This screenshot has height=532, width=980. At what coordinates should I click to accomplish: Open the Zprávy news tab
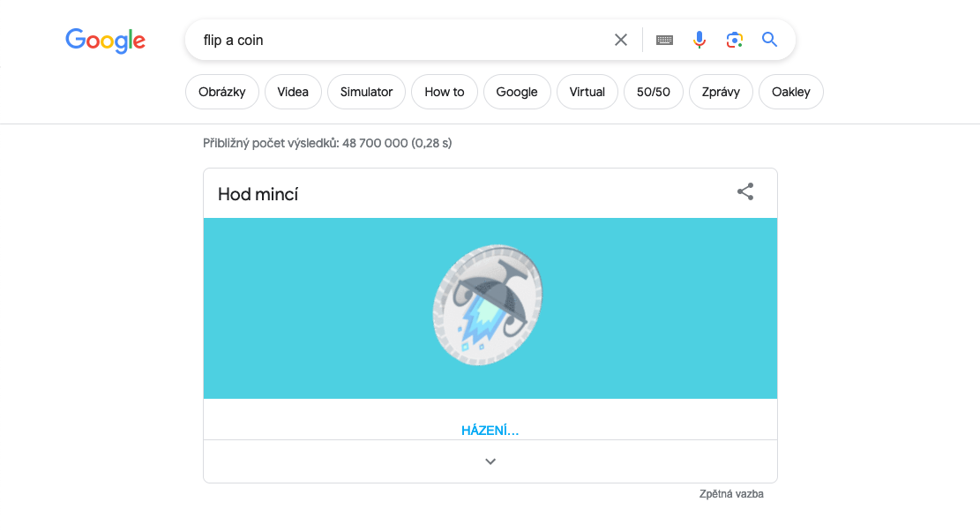coord(722,92)
